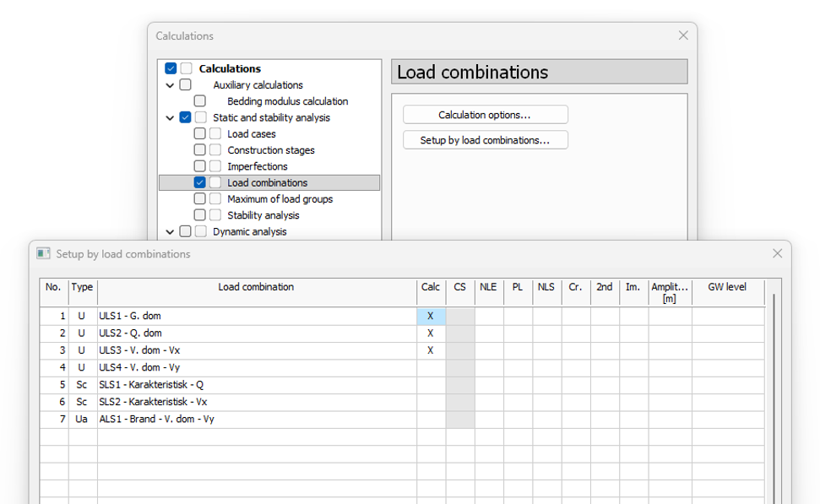Click the vertical scrollbar of combinations table
This screenshot has height=504, width=820.
[773, 398]
